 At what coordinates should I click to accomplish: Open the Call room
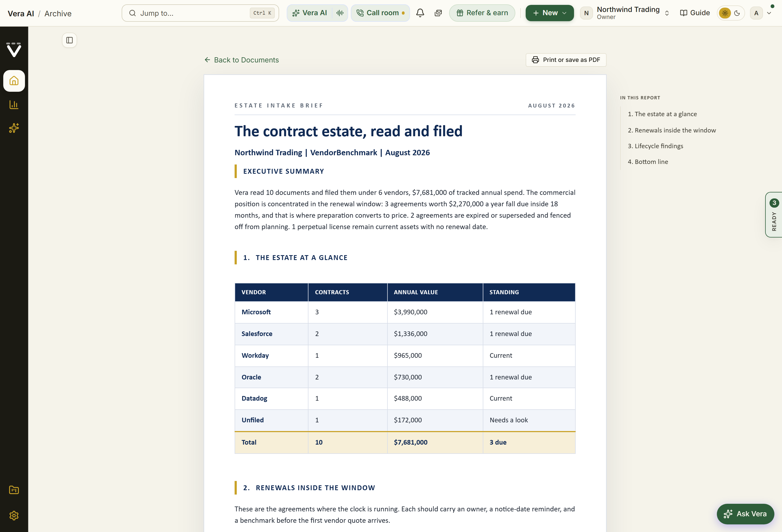point(380,13)
